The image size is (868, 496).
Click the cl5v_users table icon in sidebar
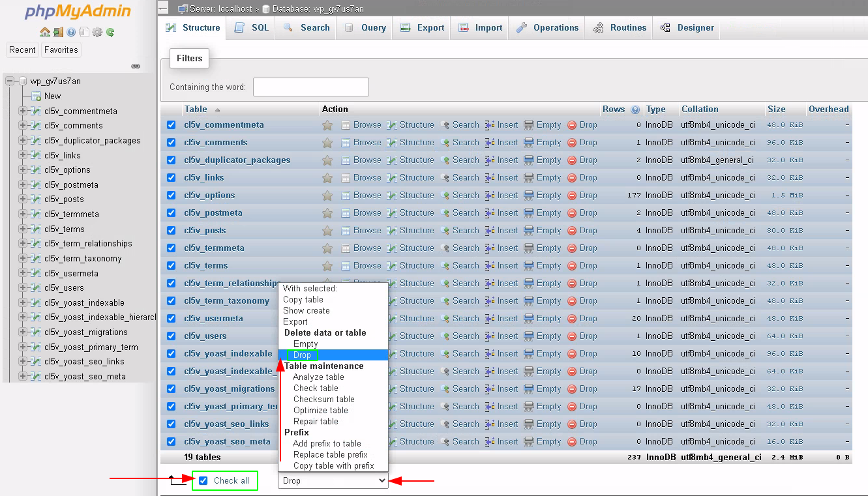pos(37,288)
